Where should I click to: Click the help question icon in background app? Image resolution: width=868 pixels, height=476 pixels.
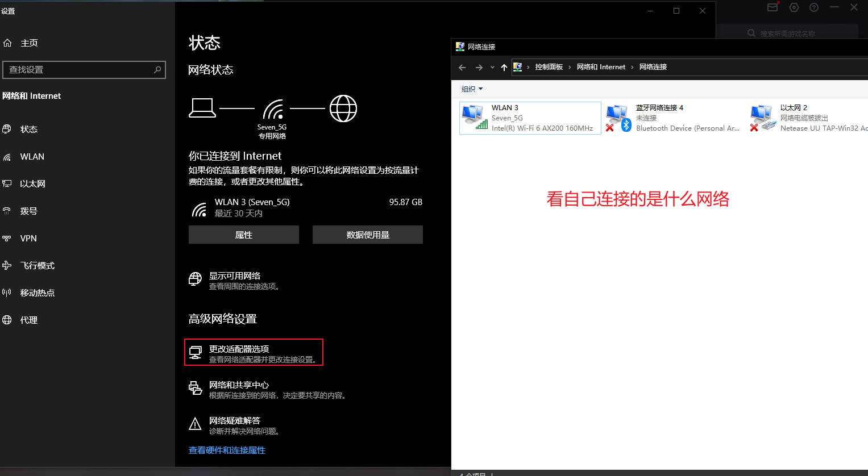pos(814,7)
